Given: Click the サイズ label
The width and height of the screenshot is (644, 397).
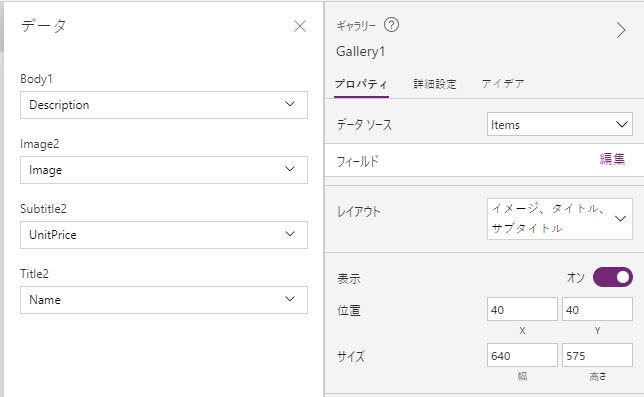Looking at the screenshot, I should [x=351, y=356].
